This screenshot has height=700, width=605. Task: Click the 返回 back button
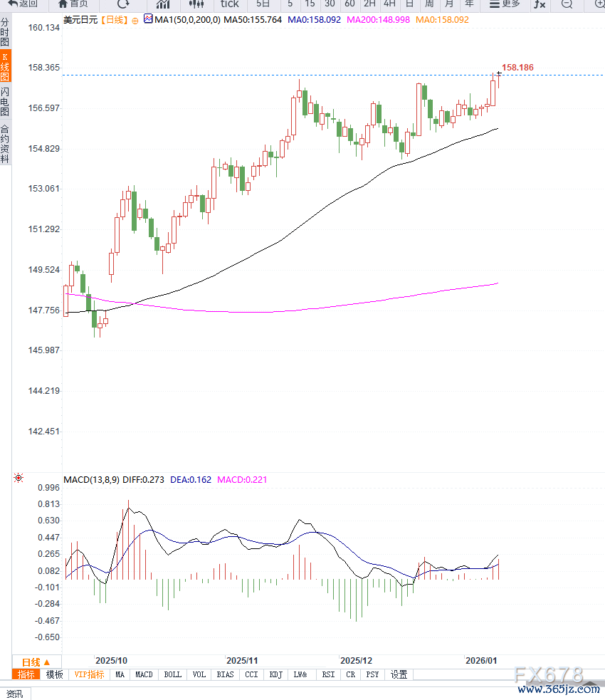pyautogui.click(x=23, y=4)
